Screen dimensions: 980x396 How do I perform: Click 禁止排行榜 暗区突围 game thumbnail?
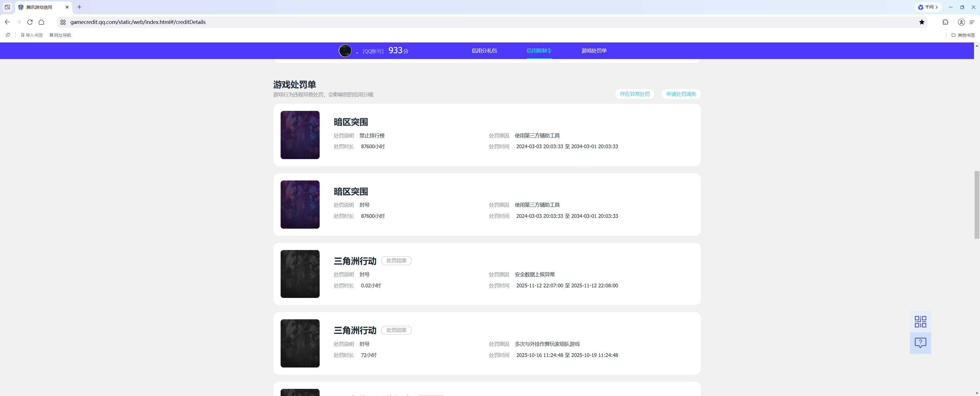(300, 135)
